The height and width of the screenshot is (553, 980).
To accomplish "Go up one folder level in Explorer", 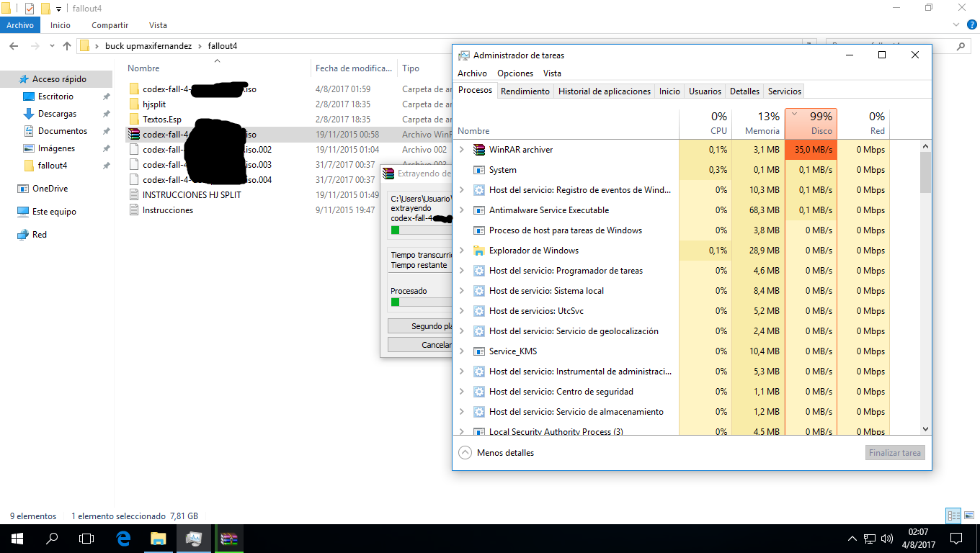I will [x=67, y=46].
